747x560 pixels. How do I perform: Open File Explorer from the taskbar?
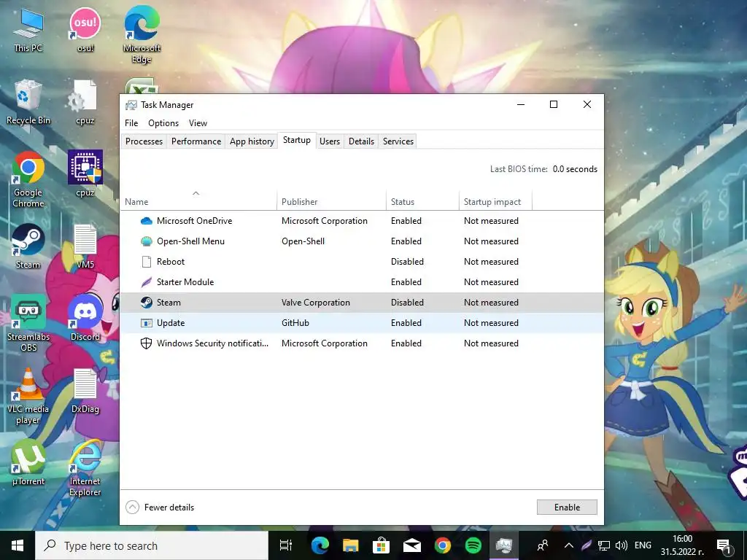point(351,545)
